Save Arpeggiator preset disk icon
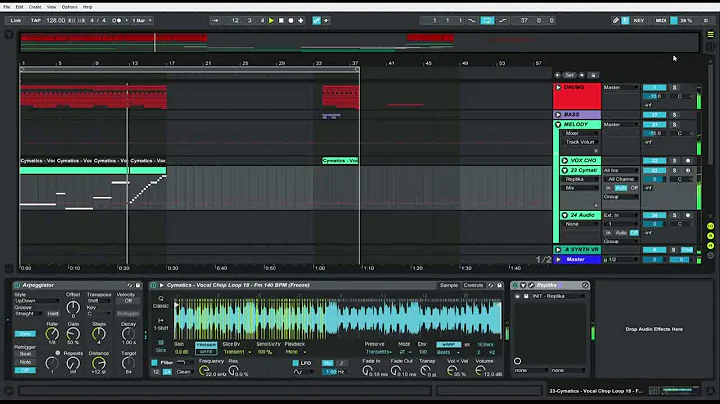The image size is (720, 404). (138, 285)
